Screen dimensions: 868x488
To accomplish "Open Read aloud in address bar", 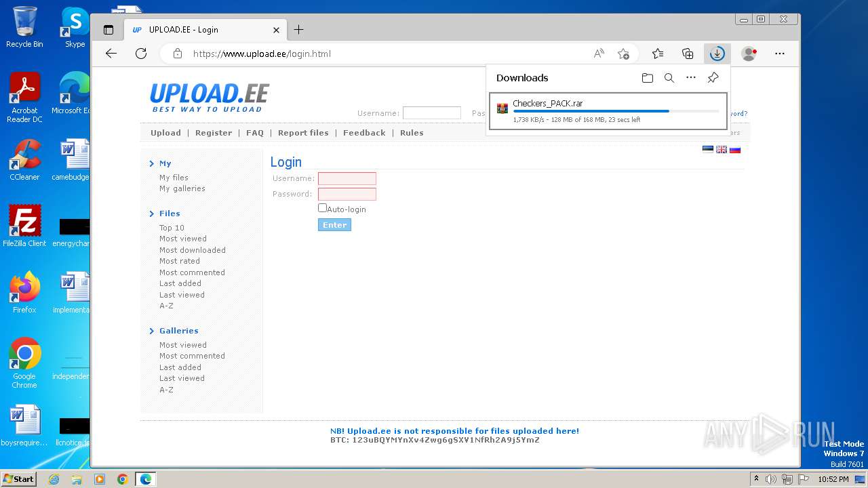I will 599,54.
